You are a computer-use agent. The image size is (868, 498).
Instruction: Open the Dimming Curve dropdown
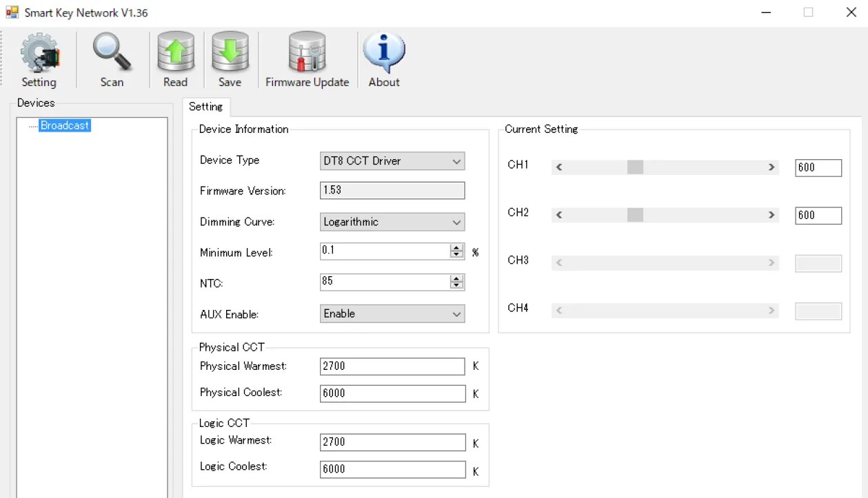[x=392, y=222]
